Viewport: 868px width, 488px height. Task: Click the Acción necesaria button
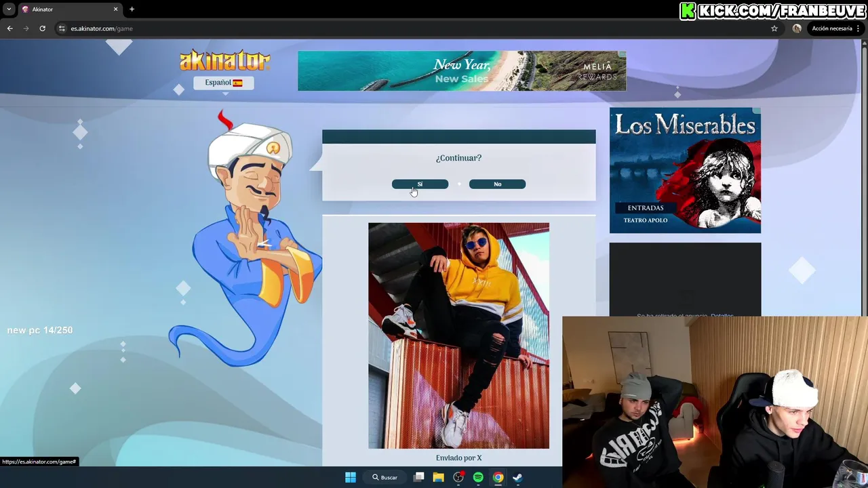[x=831, y=28]
